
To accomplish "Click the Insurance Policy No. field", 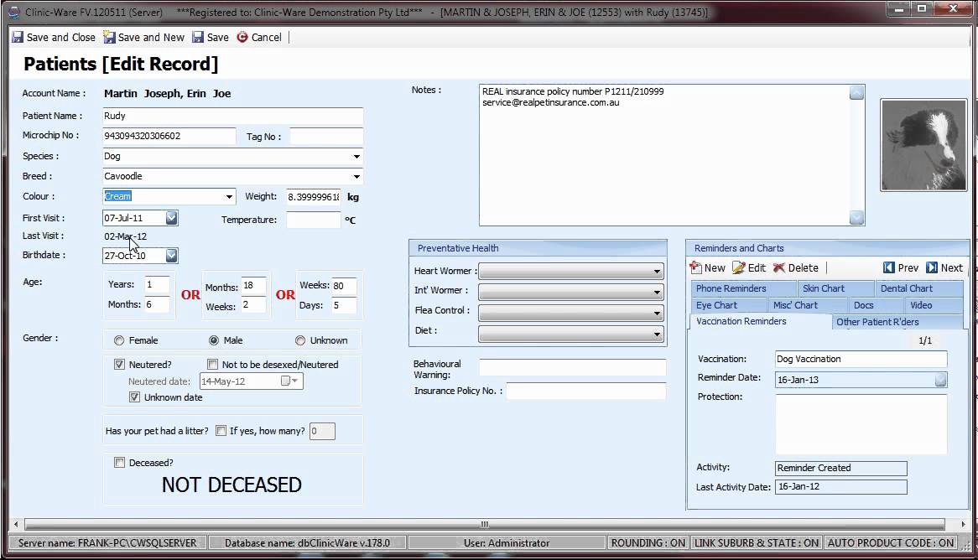I will click(585, 391).
